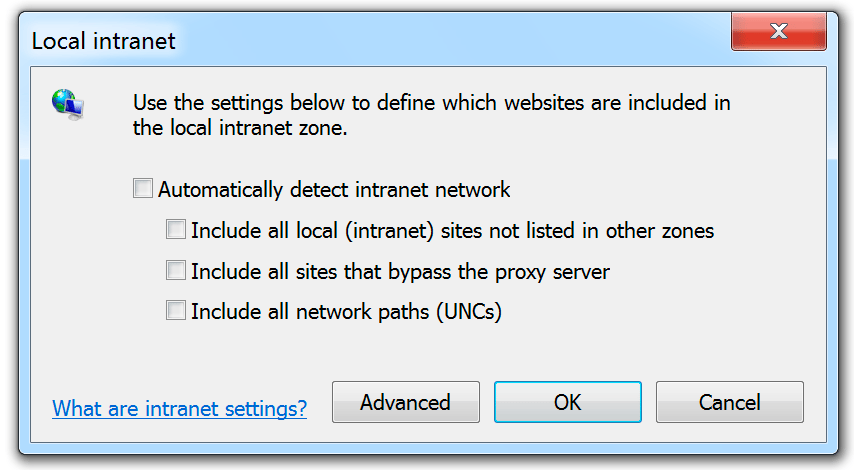
Task: Tick Include all sites bypassing proxy server
Action: [175, 270]
